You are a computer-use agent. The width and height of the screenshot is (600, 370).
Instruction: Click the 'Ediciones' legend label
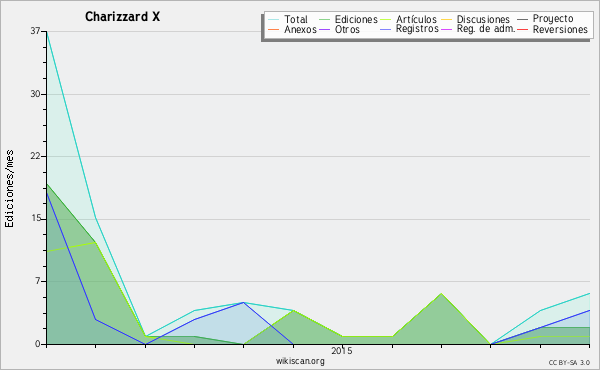click(x=356, y=20)
